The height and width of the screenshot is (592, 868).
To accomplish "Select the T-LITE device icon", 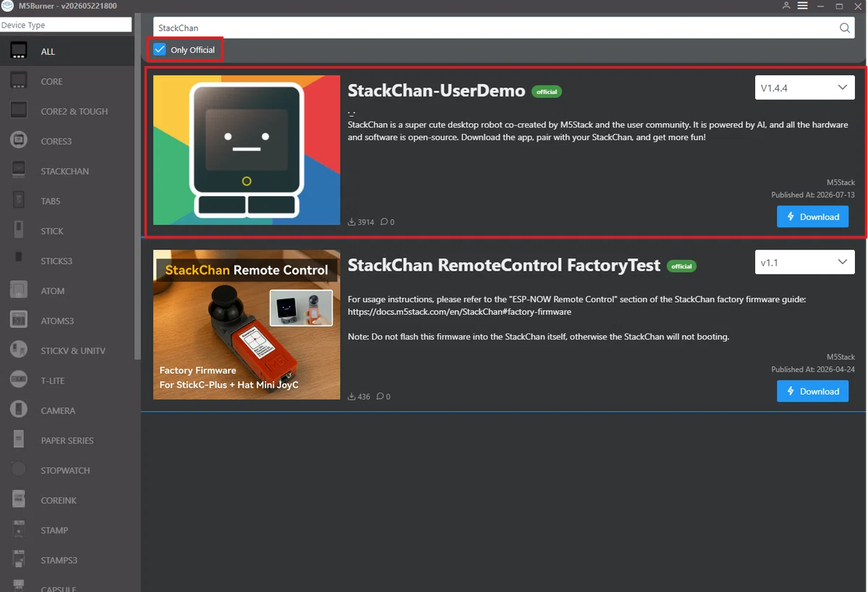I will (x=19, y=380).
